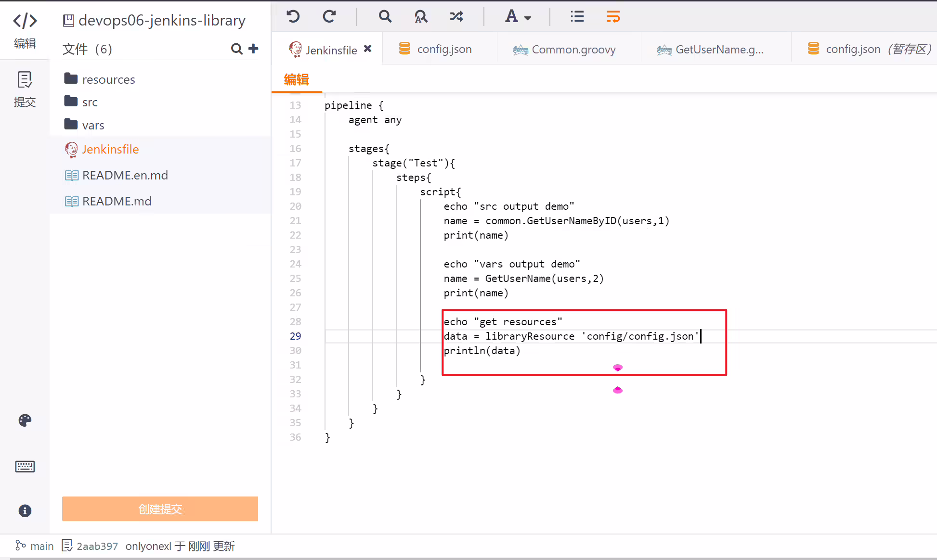Viewport: 937px width, 560px height.
Task: Open commit 2aab397 link
Action: [90, 546]
